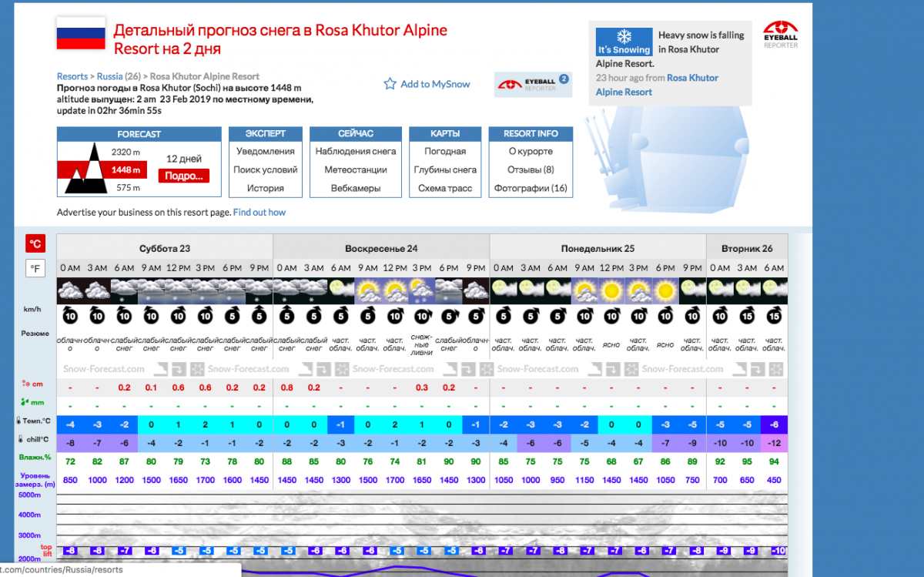The height and width of the screenshot is (577, 924).
Task: Open Схема трасс link
Action: click(445, 188)
